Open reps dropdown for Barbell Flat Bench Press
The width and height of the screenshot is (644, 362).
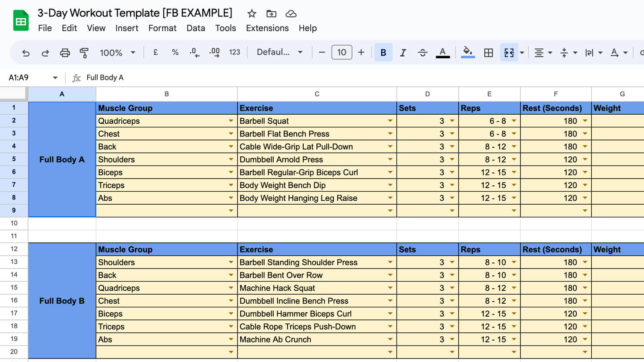point(514,134)
